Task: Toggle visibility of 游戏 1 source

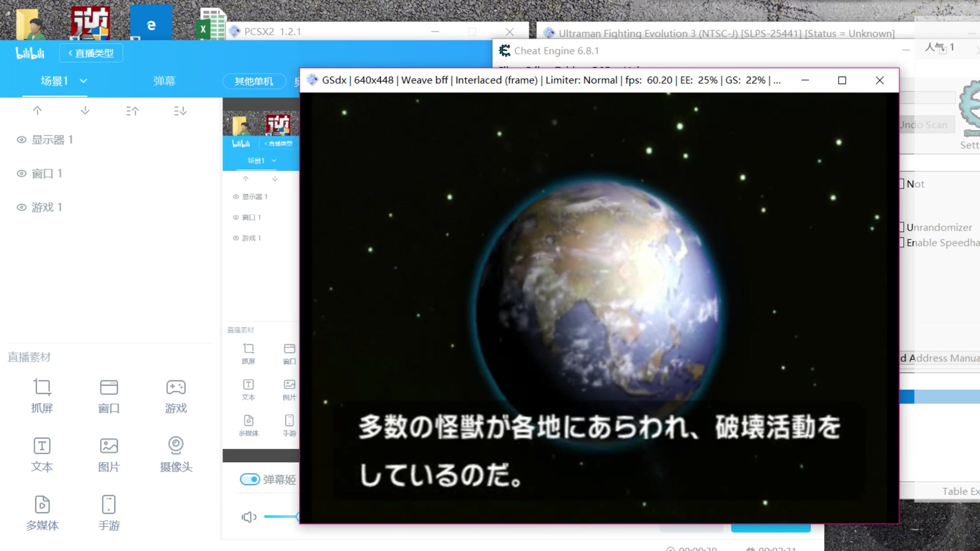Action: pyautogui.click(x=21, y=207)
